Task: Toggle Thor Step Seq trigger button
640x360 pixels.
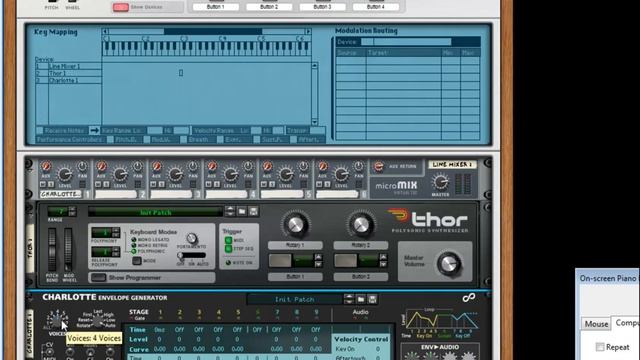Action: tap(228, 249)
